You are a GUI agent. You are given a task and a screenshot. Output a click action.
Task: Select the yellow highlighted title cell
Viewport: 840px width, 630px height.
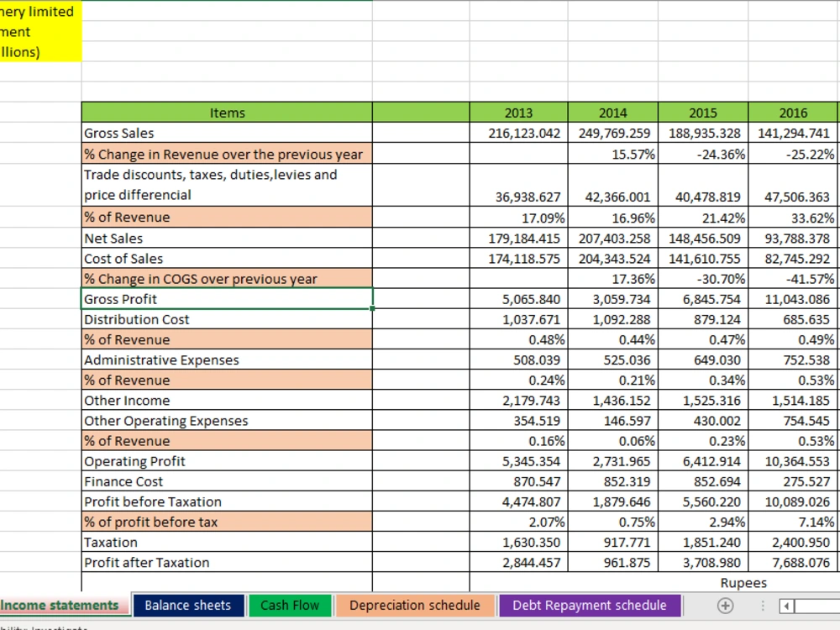click(x=40, y=31)
